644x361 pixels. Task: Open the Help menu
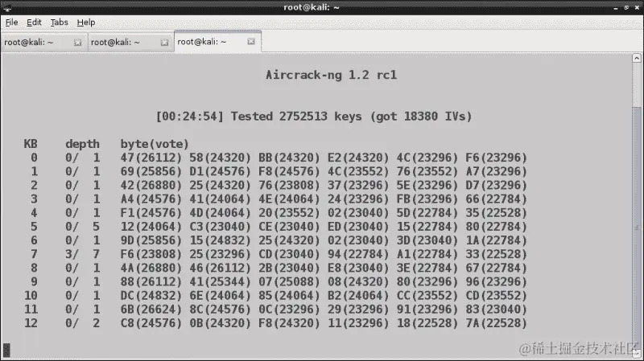(86, 23)
